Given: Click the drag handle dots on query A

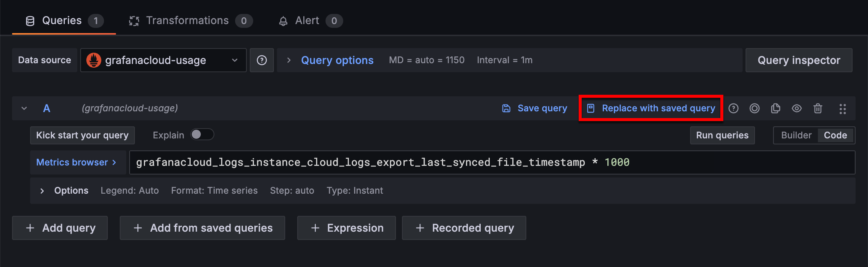Looking at the screenshot, I should (x=842, y=109).
